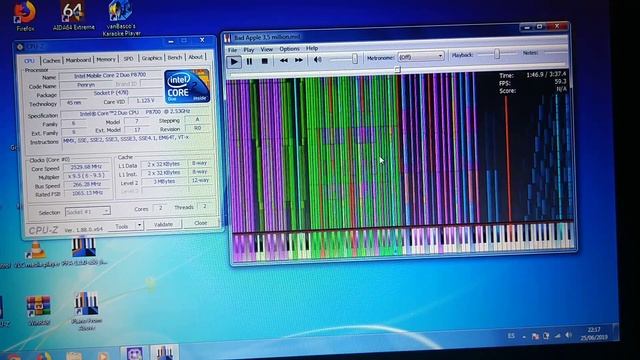Open vanBasco's Karaoke Player icon

point(122,18)
